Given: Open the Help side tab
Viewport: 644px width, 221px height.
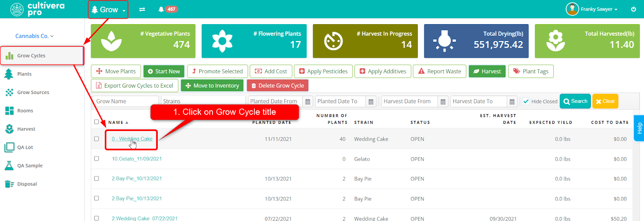Looking at the screenshot, I should (x=639, y=128).
